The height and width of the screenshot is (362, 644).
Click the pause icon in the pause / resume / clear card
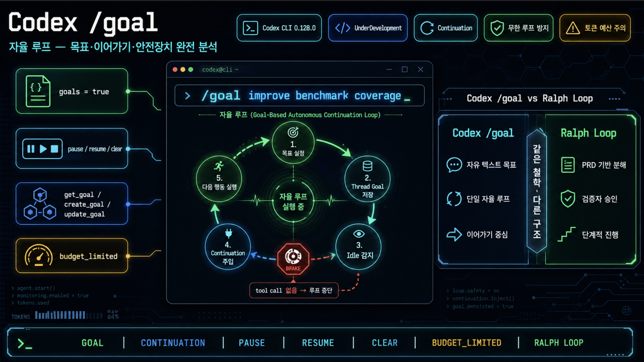coord(31,149)
